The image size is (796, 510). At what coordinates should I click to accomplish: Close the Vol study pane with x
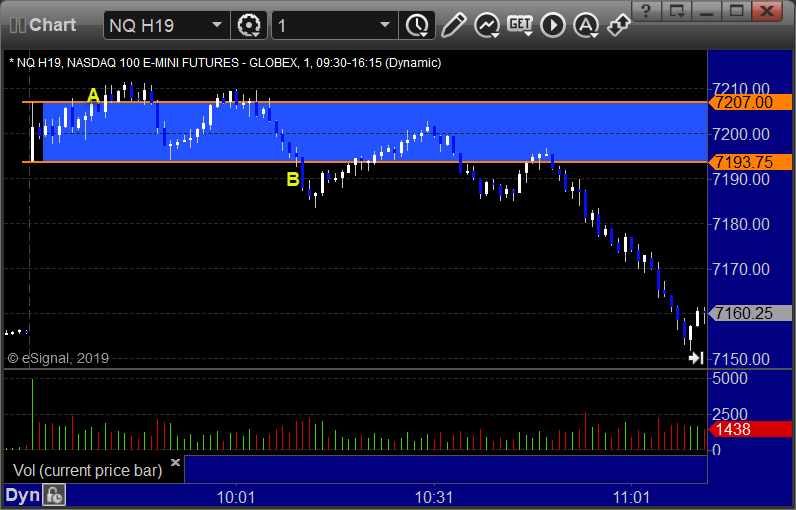175,462
